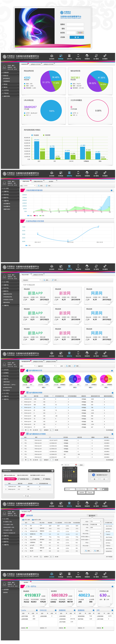The image size is (116, 644).
Task: Click 查询 beside the 520000 dropdown
Action: point(40,186)
